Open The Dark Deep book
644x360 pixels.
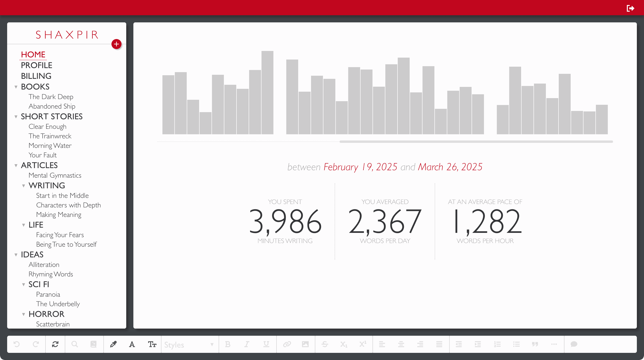(51, 97)
